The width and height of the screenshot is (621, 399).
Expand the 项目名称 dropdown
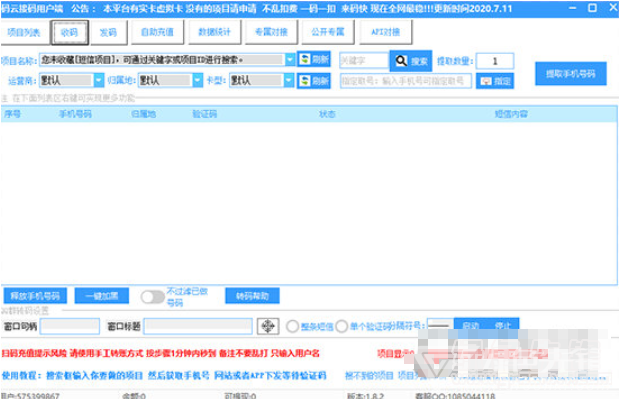pyautogui.click(x=290, y=60)
